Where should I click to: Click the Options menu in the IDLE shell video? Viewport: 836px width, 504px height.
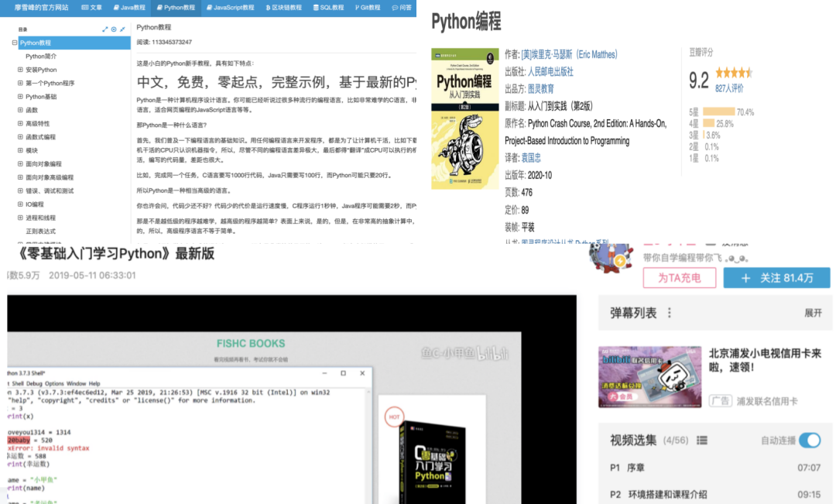[54, 383]
